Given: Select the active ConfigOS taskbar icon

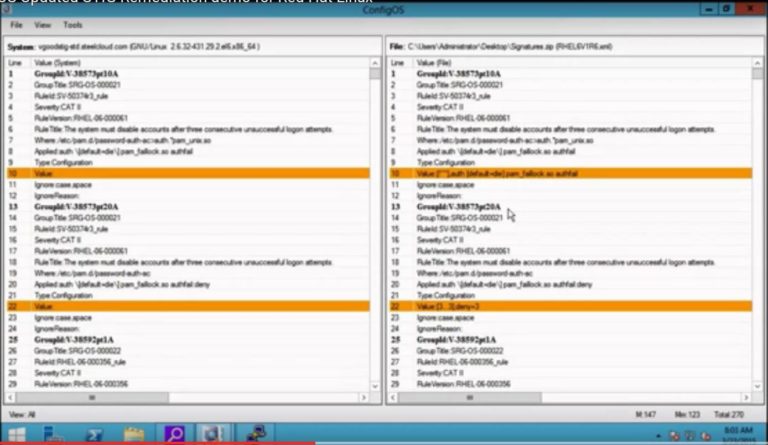Looking at the screenshot, I should (x=213, y=434).
